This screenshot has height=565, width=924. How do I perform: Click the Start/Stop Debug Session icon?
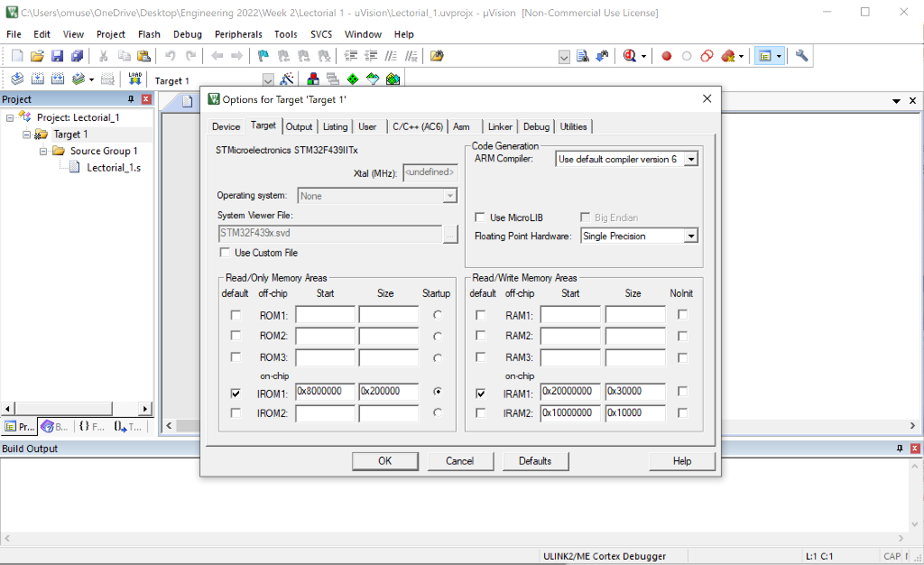tap(629, 56)
